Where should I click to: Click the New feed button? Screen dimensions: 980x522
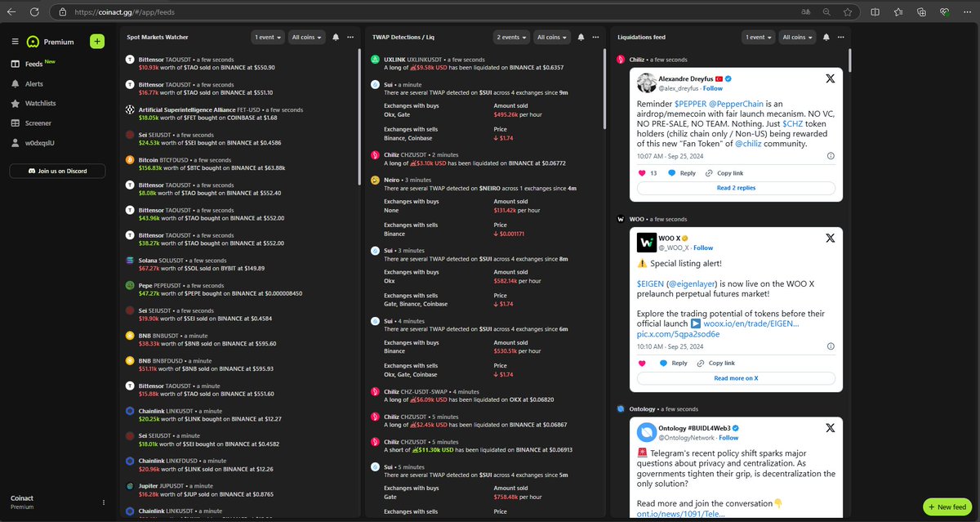click(947, 506)
